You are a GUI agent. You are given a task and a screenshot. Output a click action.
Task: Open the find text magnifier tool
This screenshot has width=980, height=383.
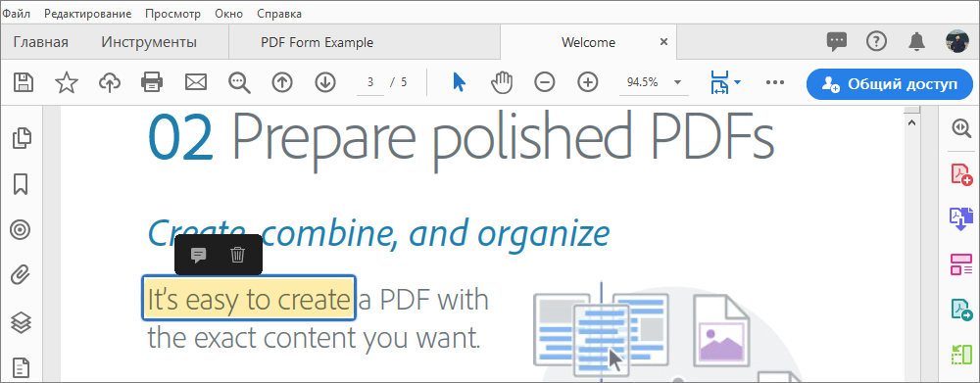(239, 82)
